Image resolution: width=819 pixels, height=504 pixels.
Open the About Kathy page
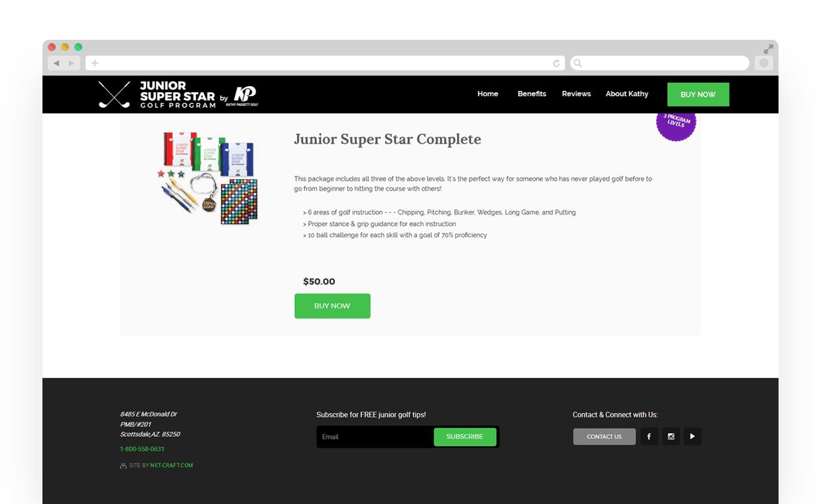click(627, 94)
